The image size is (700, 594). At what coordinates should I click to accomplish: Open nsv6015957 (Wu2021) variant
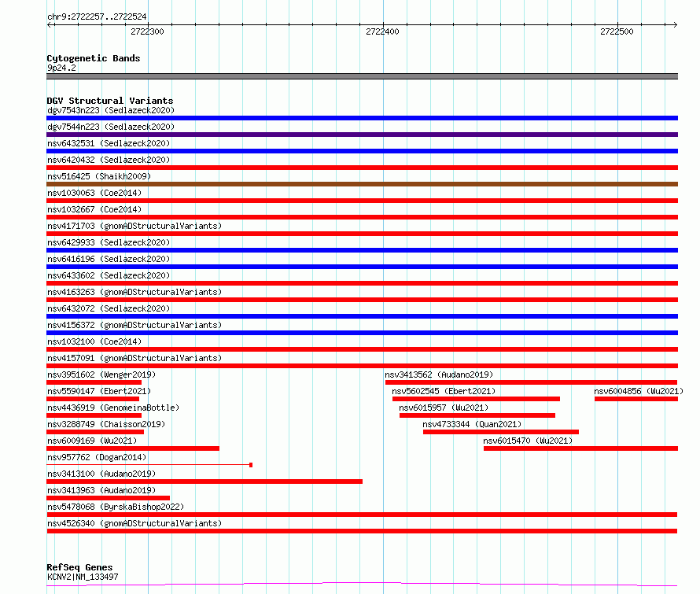tap(444, 408)
